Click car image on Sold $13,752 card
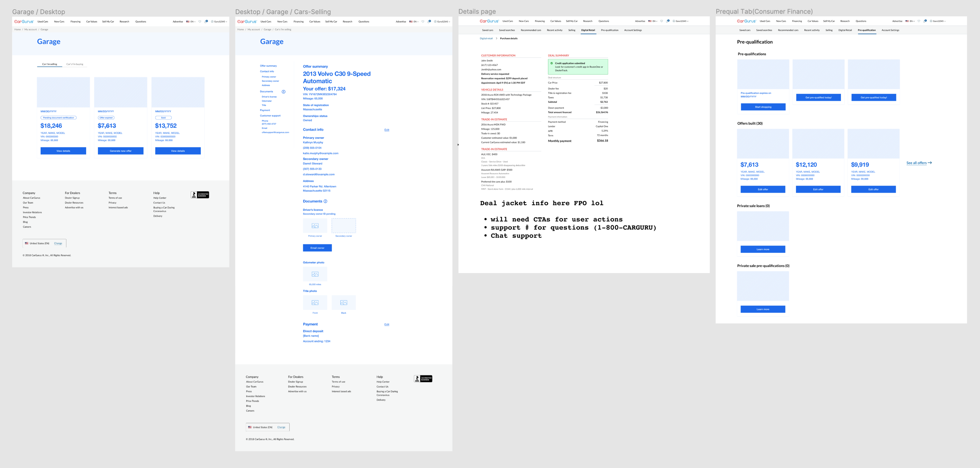This screenshot has height=468, width=980. coord(178,92)
